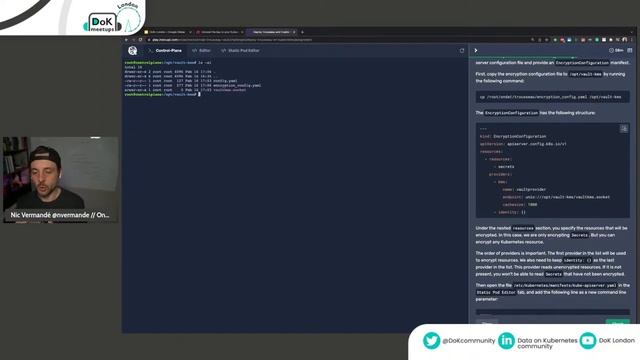The width and height of the screenshot is (640, 360).
Task: Click the Data on Kubernetes community label
Action: pos(547,343)
